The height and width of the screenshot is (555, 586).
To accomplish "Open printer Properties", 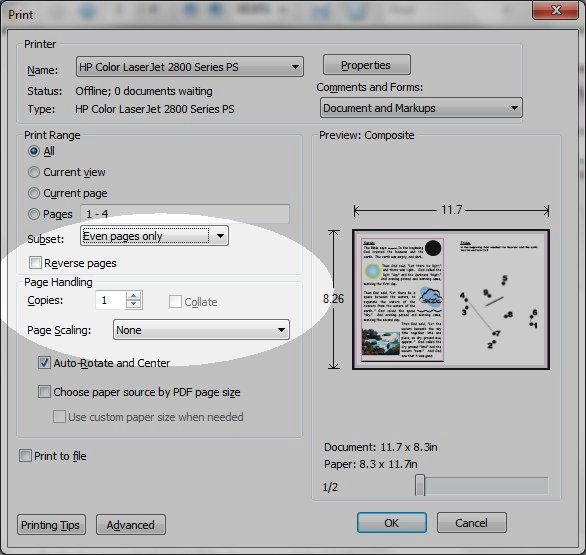I will [x=367, y=65].
